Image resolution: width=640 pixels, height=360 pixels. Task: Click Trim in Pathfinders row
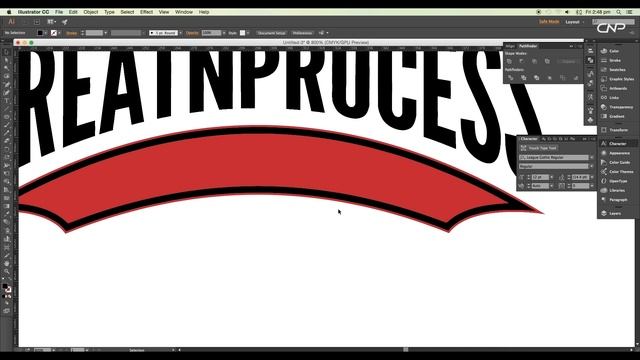click(x=523, y=78)
